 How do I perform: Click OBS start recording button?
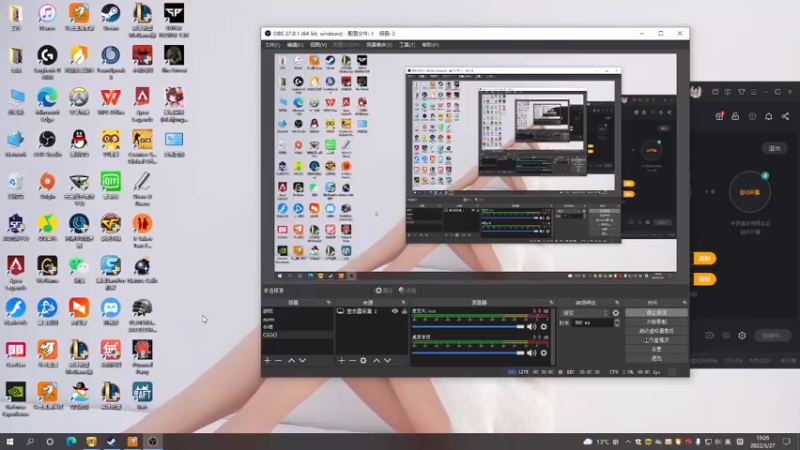pos(656,322)
